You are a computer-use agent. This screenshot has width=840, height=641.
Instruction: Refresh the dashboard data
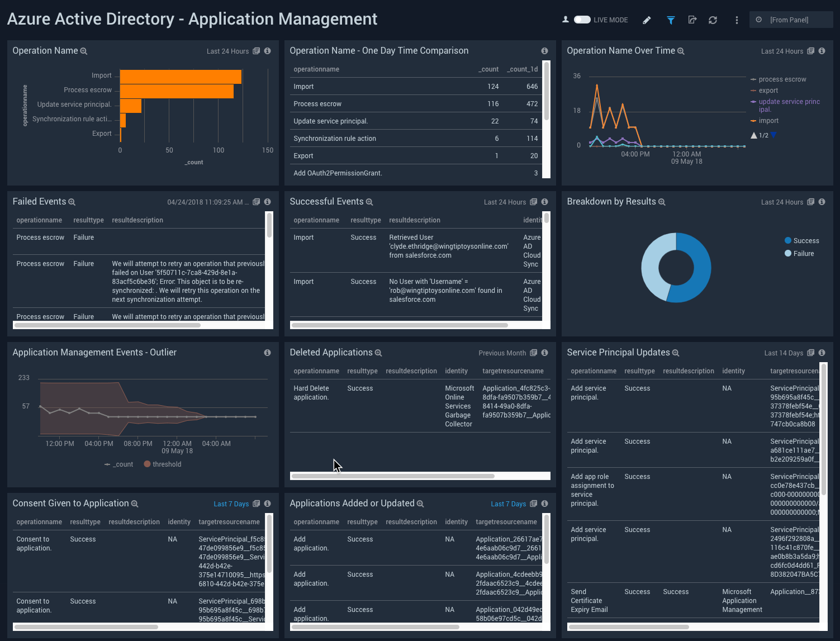coord(713,20)
